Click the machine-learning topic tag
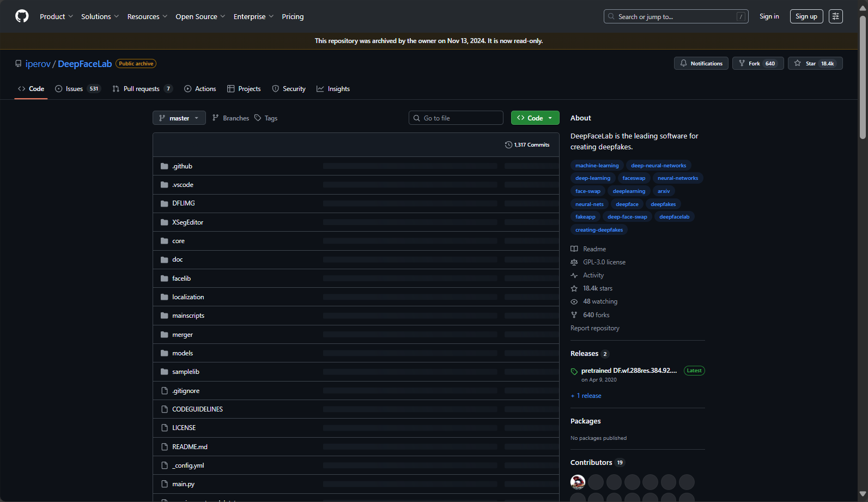This screenshot has width=868, height=502. (x=597, y=165)
